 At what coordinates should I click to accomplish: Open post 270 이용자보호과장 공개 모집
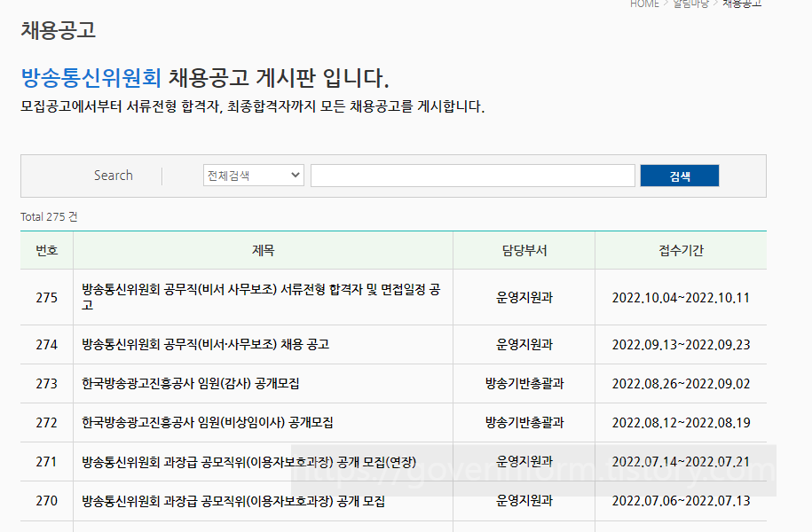pos(233,501)
